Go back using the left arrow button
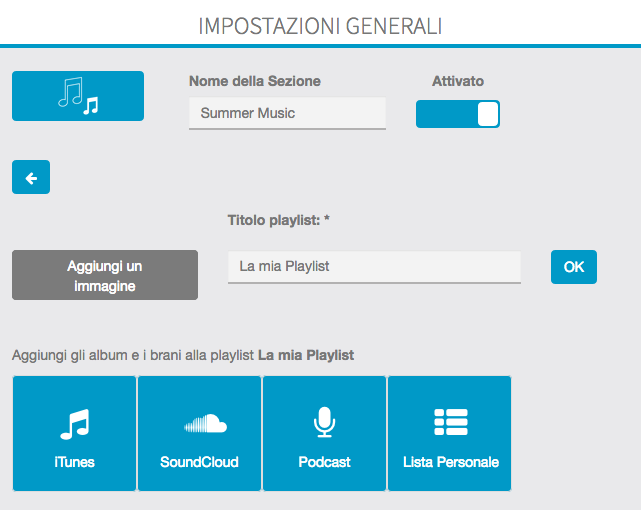The width and height of the screenshot is (641, 510). [31, 178]
